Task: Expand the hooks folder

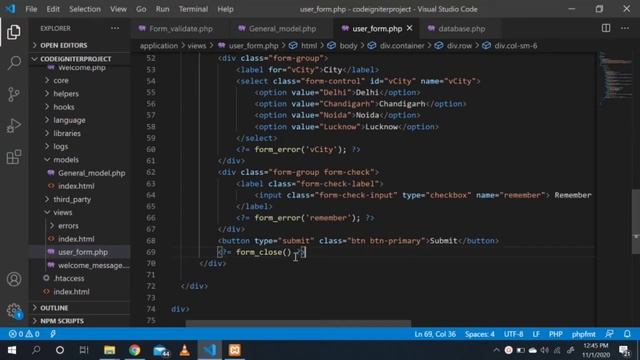Action: (64, 107)
